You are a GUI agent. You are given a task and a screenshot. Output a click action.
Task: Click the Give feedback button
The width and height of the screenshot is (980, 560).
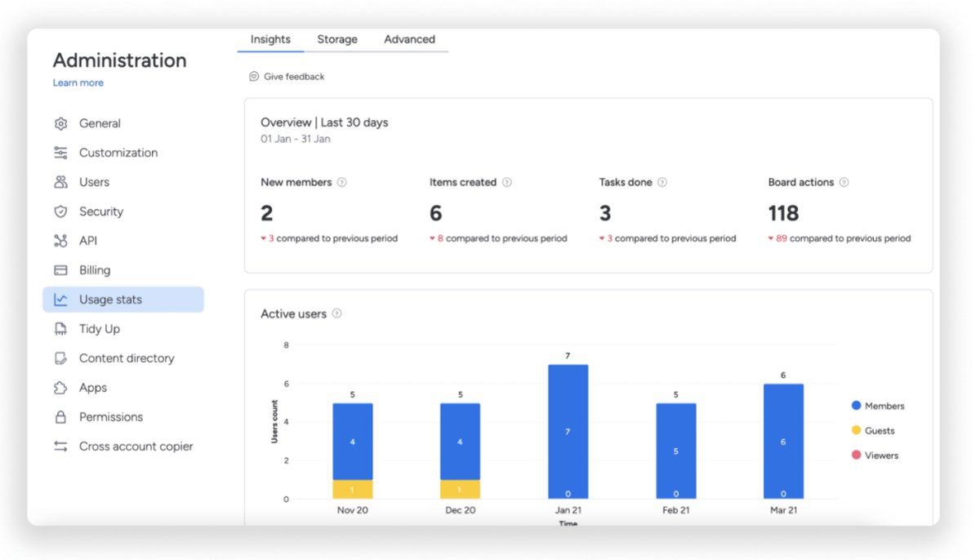point(287,77)
